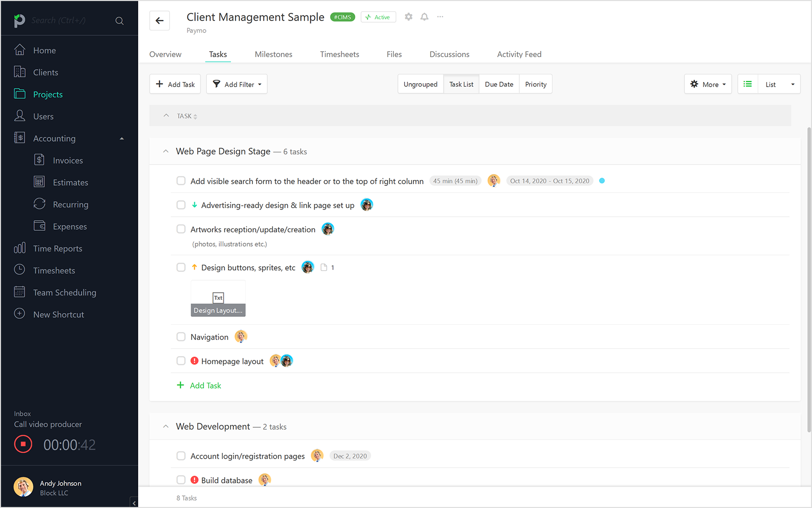Mark Navigation task complete

pyautogui.click(x=181, y=337)
